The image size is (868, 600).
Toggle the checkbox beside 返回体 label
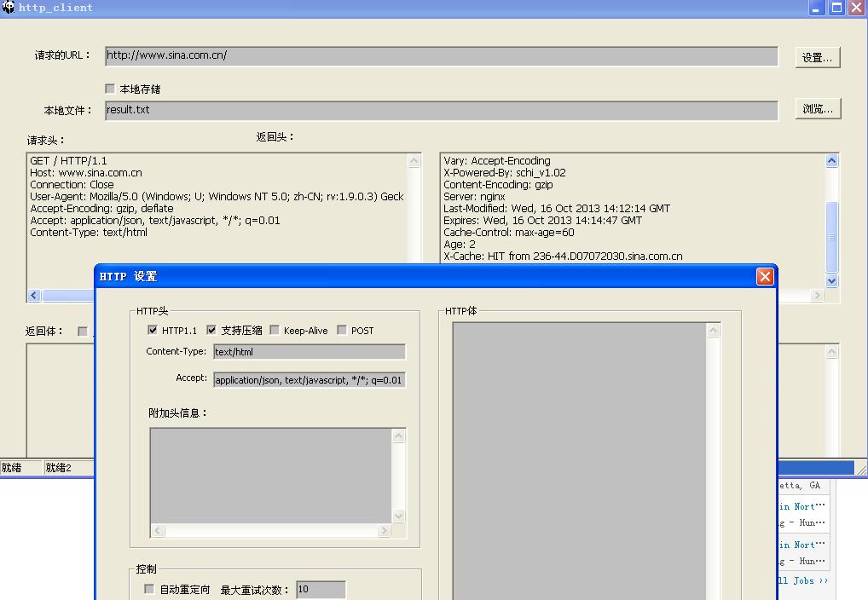tap(83, 331)
